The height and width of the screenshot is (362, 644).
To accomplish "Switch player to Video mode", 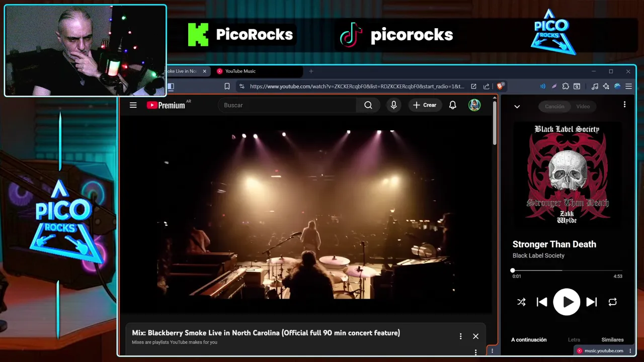I will [x=583, y=106].
